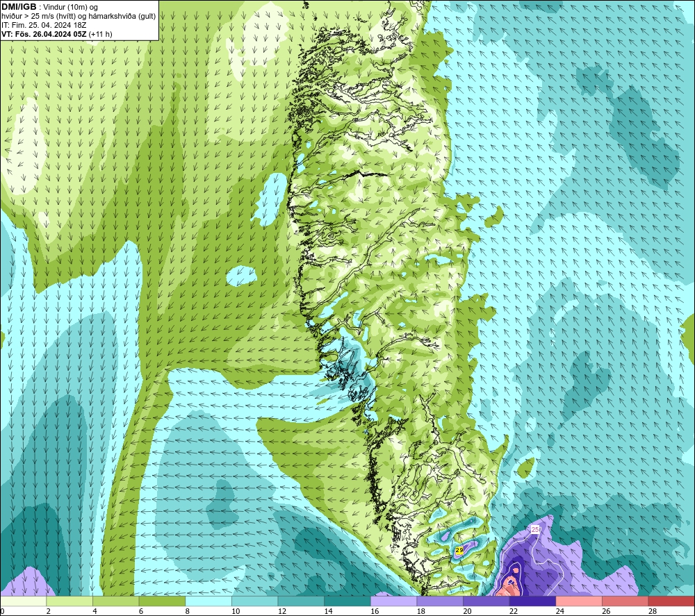695x616 pixels.
Task: Click the legend scale label '16'
Action: tap(375, 611)
